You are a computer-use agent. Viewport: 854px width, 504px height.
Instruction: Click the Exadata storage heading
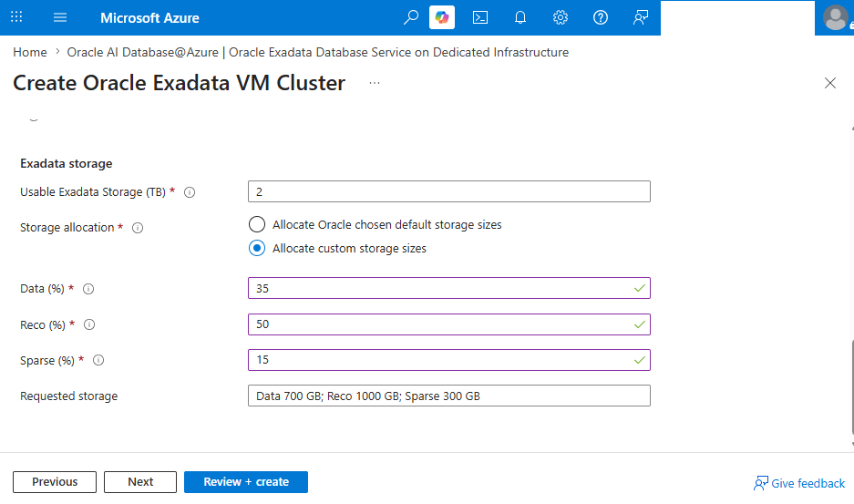[67, 163]
